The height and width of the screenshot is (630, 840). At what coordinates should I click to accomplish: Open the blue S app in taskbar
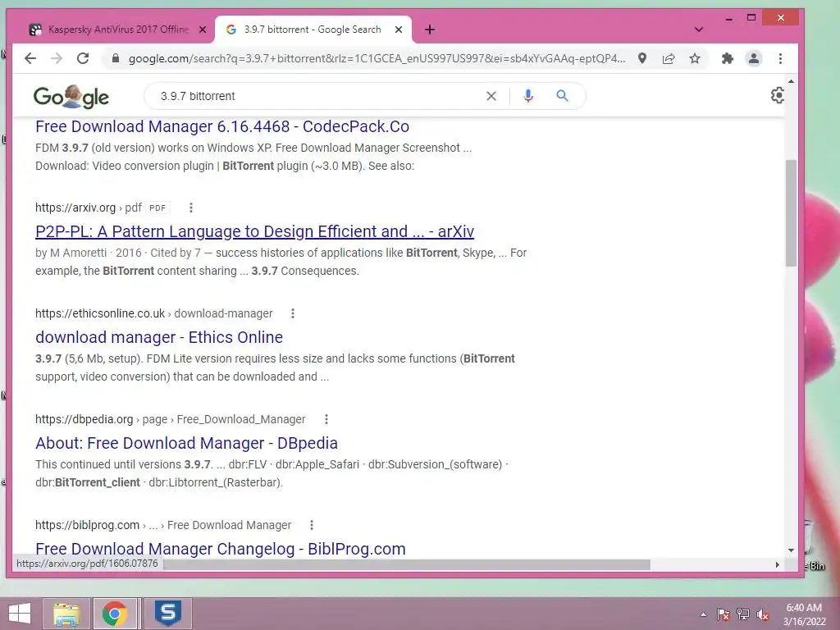click(168, 614)
